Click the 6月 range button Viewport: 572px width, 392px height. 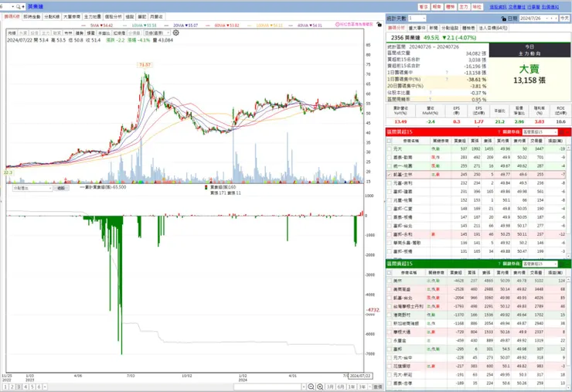341,387
